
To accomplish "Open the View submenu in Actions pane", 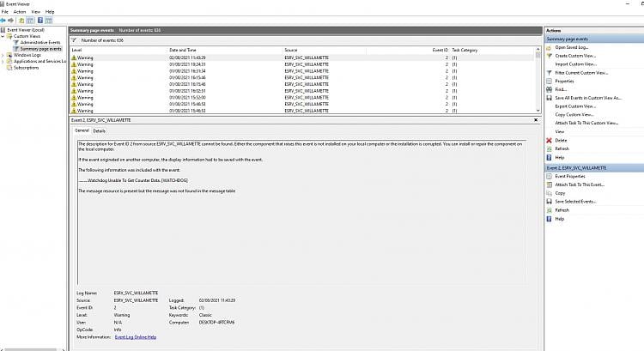I will point(559,132).
